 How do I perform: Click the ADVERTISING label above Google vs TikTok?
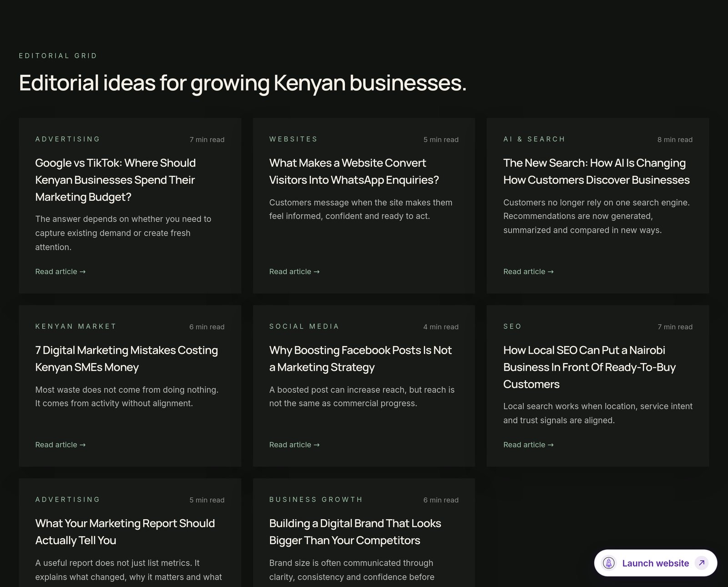(68, 139)
